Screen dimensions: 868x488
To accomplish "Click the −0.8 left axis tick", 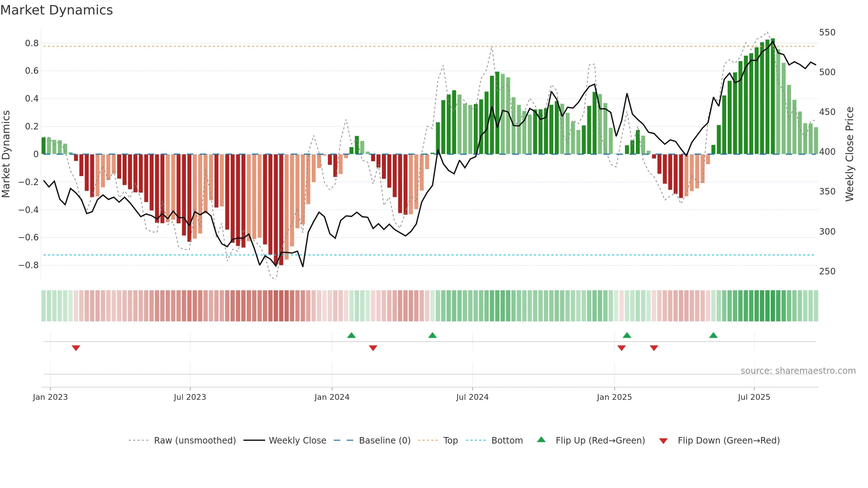I will 29,265.
